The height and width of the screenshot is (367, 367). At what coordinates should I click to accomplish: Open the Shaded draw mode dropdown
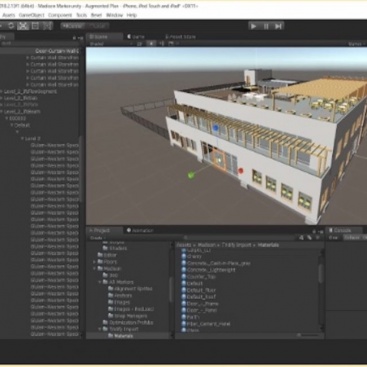pyautogui.click(x=111, y=44)
